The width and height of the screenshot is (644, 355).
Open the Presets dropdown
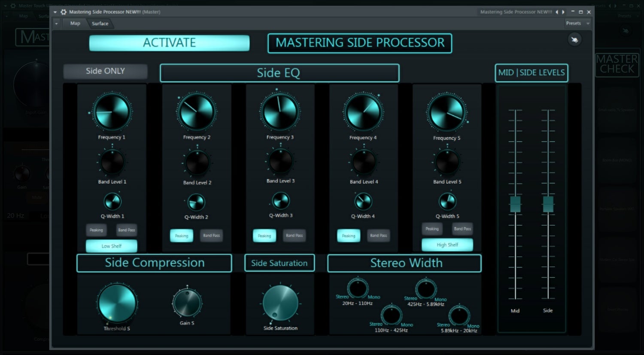pyautogui.click(x=573, y=23)
